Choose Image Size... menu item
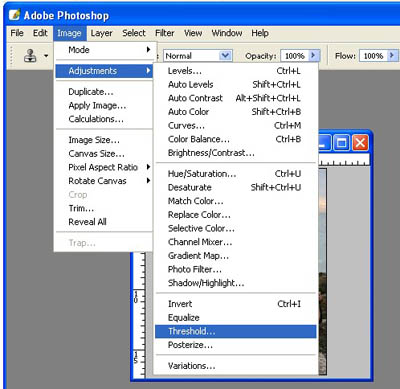Screen dimensions: 400x389 click(104, 140)
